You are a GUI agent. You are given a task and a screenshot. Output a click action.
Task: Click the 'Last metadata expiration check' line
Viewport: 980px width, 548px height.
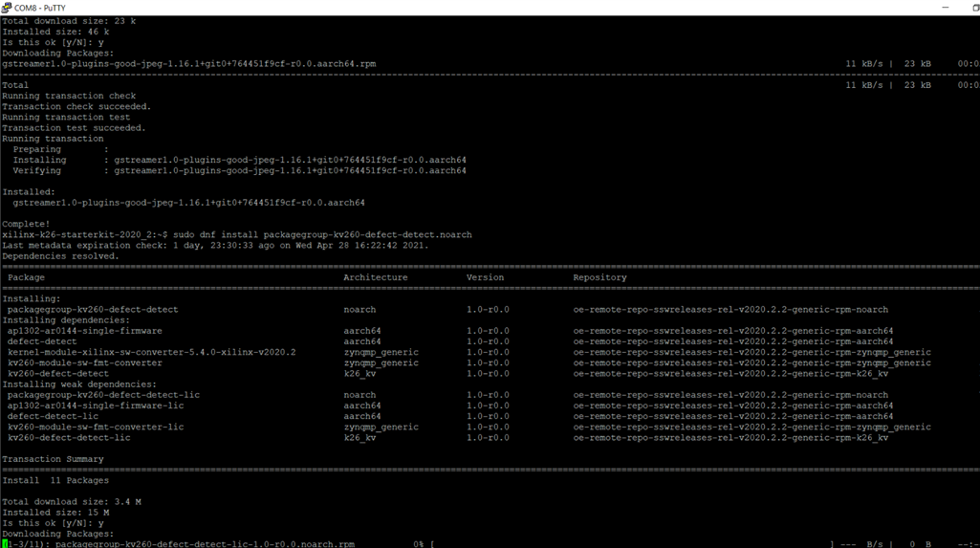pyautogui.click(x=216, y=246)
